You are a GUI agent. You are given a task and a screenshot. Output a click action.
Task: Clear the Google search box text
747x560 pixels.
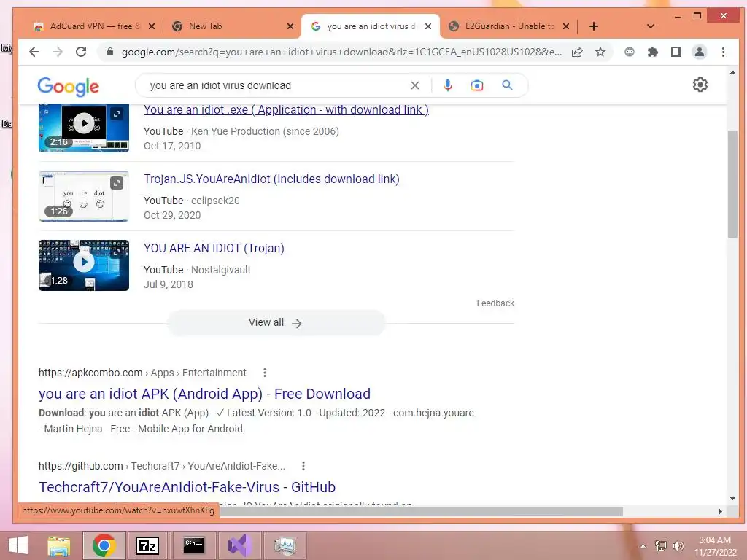[x=415, y=85]
